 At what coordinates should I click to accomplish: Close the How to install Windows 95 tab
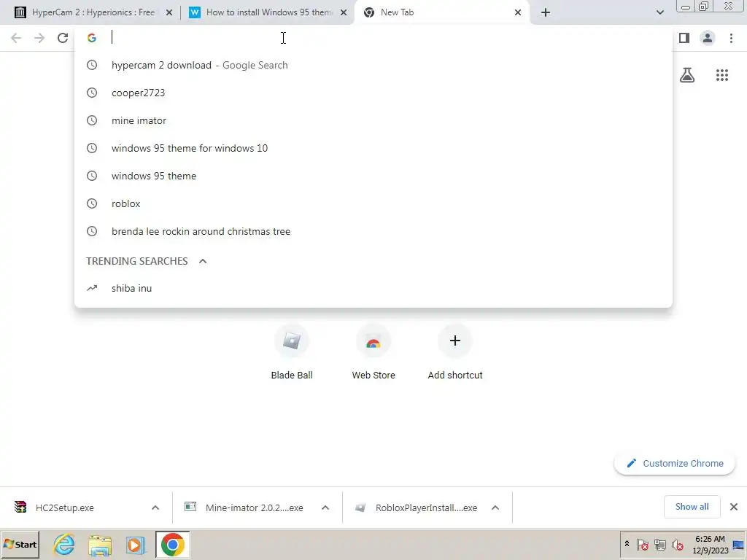[344, 13]
